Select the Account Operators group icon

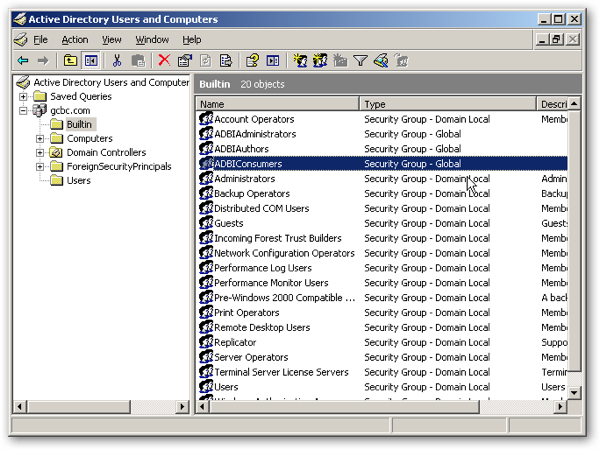click(206, 119)
